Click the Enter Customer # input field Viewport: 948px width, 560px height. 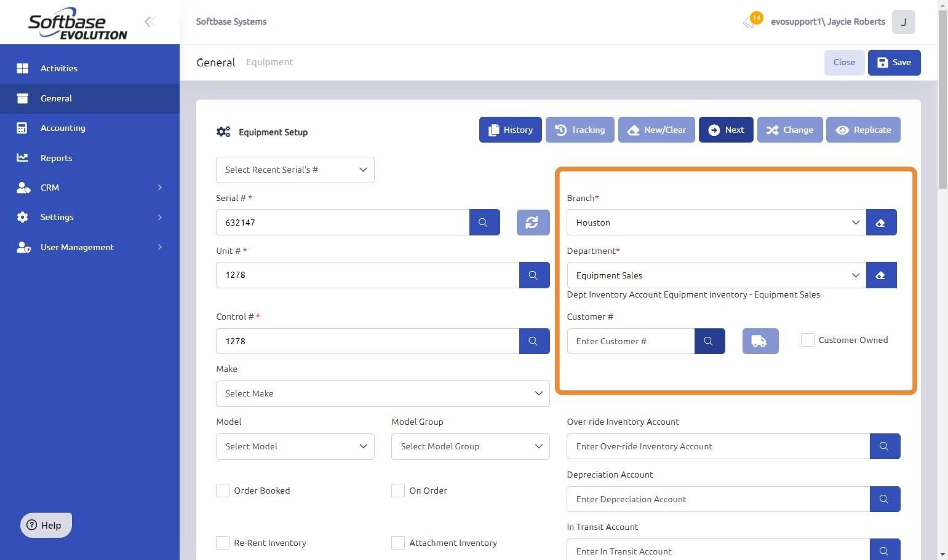click(631, 341)
